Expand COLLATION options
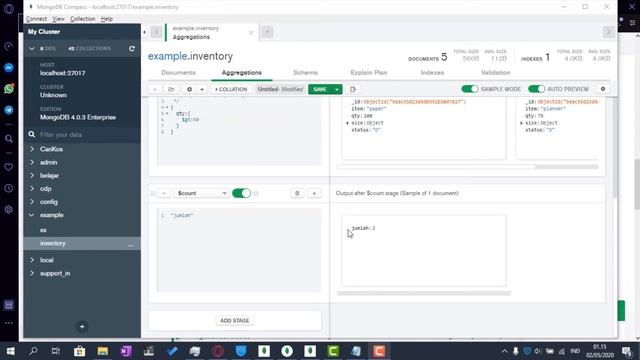The image size is (640, 360). pos(231,89)
